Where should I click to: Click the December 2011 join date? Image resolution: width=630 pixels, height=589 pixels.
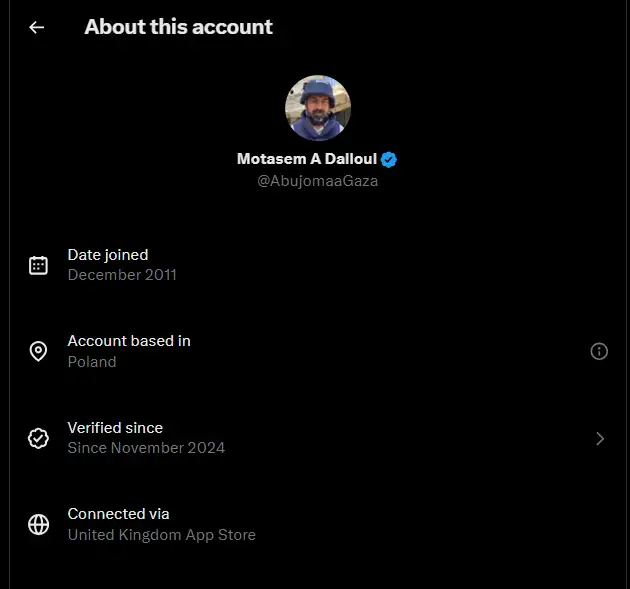click(122, 274)
